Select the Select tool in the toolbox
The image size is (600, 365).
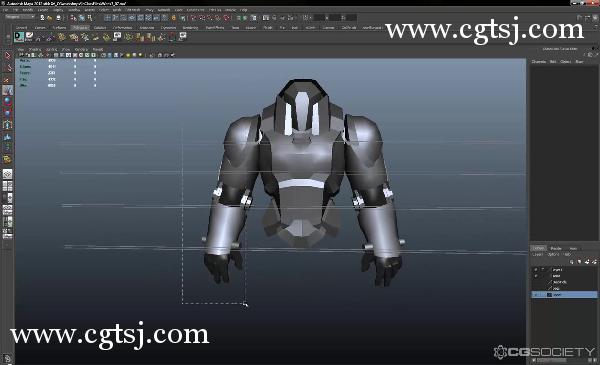[7, 56]
